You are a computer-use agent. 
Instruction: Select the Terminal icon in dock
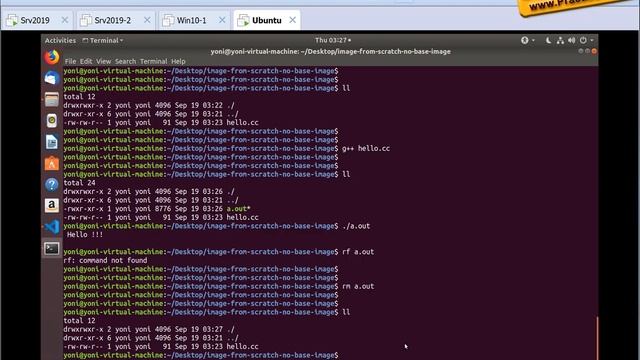[x=52, y=249]
